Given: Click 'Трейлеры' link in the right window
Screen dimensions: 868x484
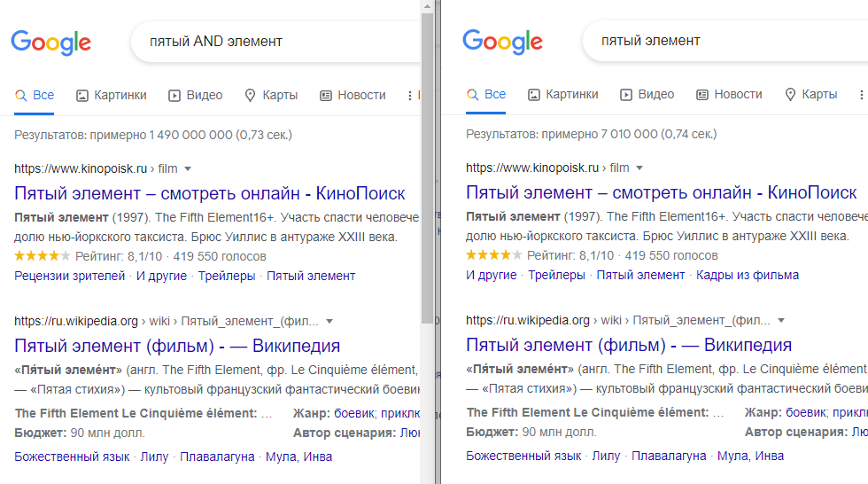Looking at the screenshot, I should [556, 275].
